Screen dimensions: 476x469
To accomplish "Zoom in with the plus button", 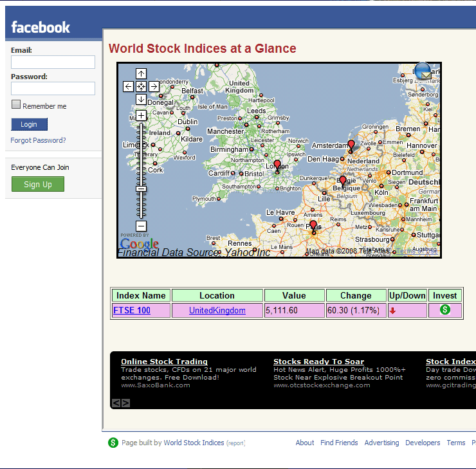I will [141, 115].
